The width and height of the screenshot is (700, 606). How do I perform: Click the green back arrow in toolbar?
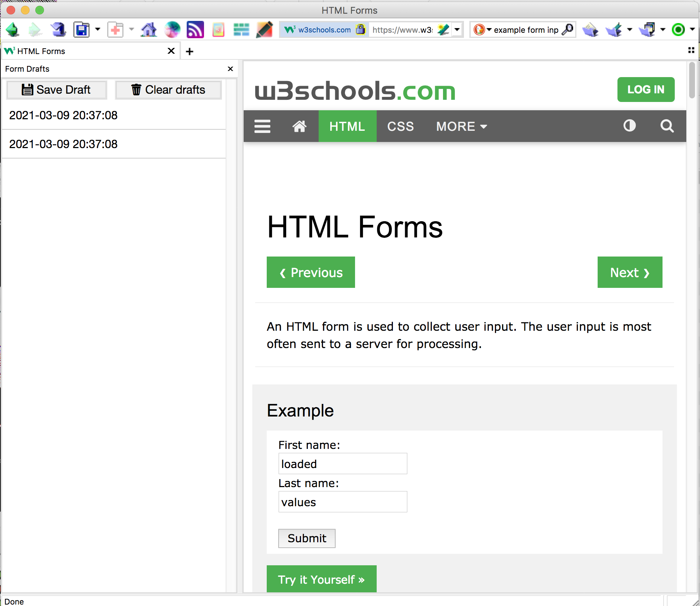(13, 30)
